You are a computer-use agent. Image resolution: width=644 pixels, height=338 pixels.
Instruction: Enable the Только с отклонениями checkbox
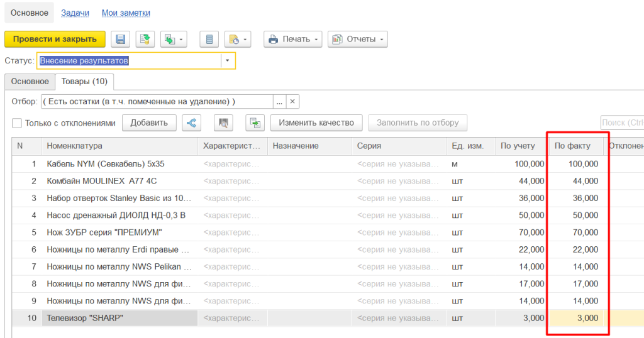[17, 123]
